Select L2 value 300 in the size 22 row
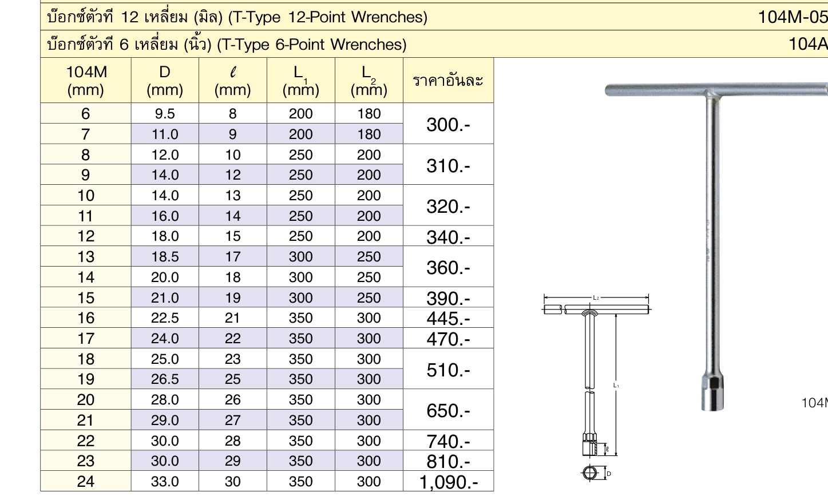The width and height of the screenshot is (828, 504). click(x=369, y=440)
